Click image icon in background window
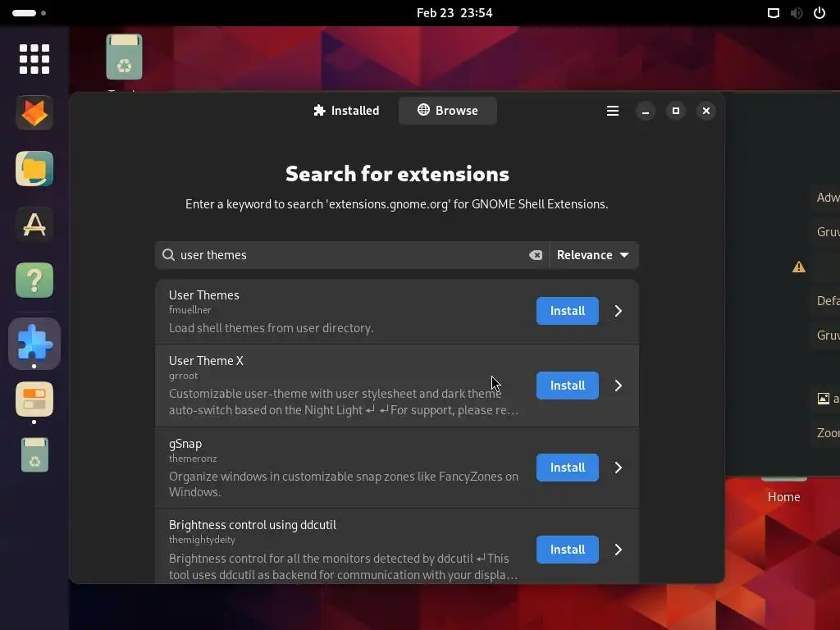Screen dimensions: 840x630 824,399
